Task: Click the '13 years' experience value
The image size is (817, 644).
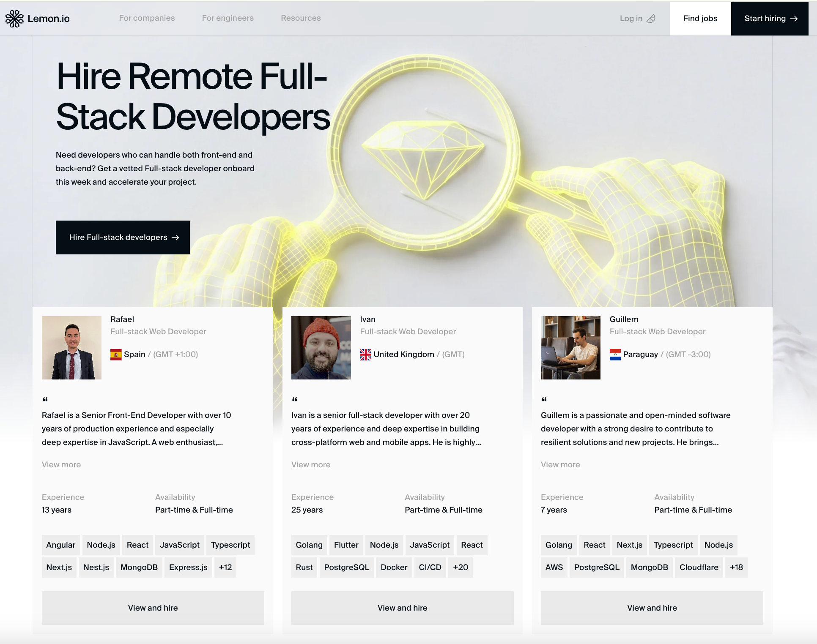Action: (x=57, y=510)
